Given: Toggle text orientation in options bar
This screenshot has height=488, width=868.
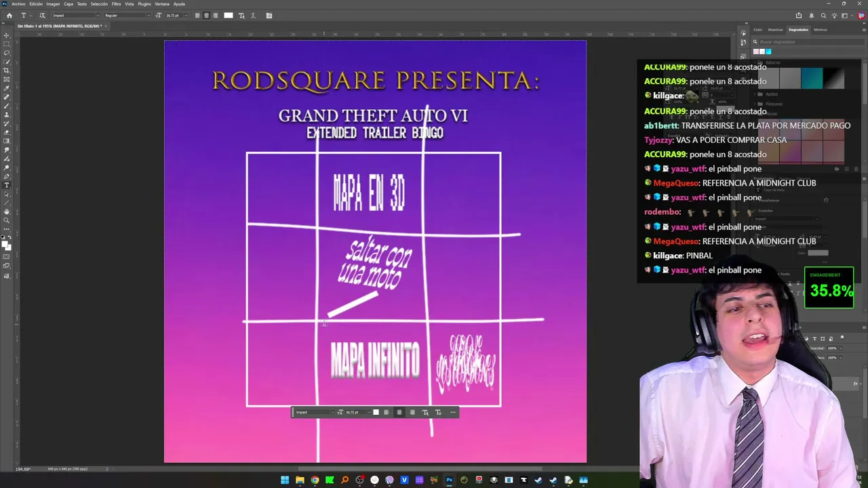Looking at the screenshot, I should click(x=42, y=16).
